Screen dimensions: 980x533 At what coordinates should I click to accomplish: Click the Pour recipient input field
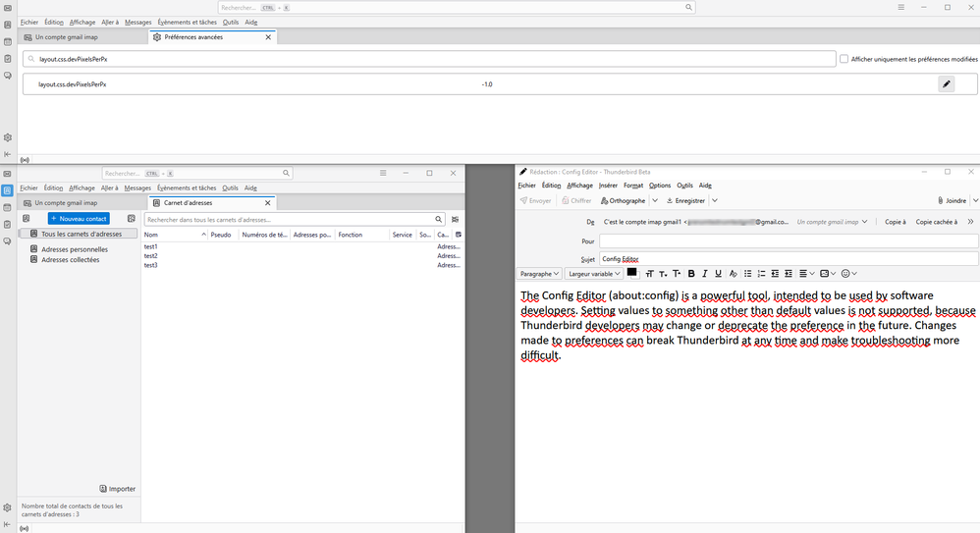pyautogui.click(x=788, y=240)
